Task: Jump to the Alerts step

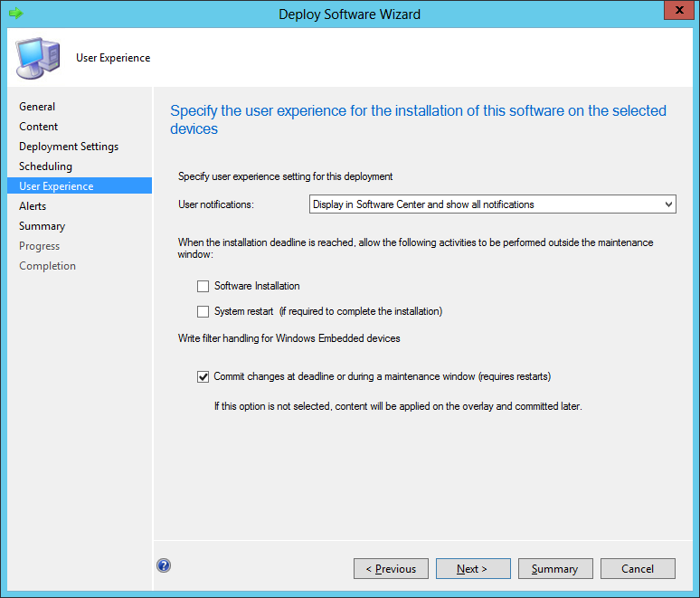Action: point(33,206)
